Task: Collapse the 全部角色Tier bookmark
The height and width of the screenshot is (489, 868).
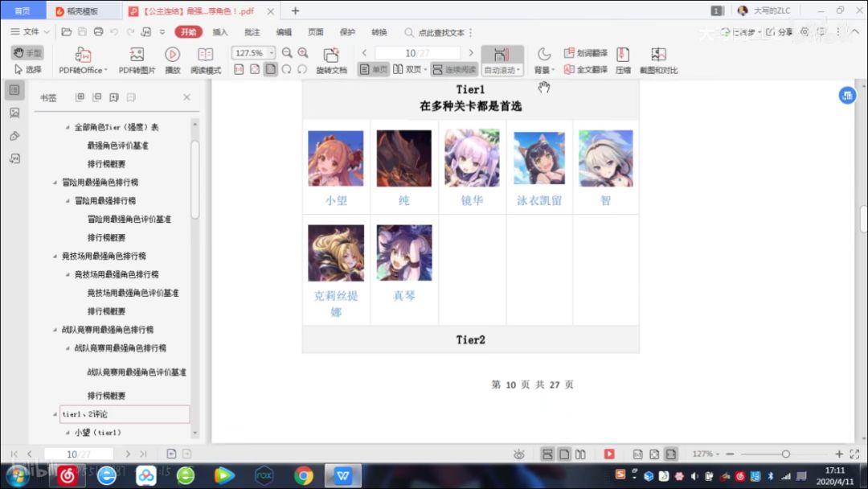Action: click(68, 127)
